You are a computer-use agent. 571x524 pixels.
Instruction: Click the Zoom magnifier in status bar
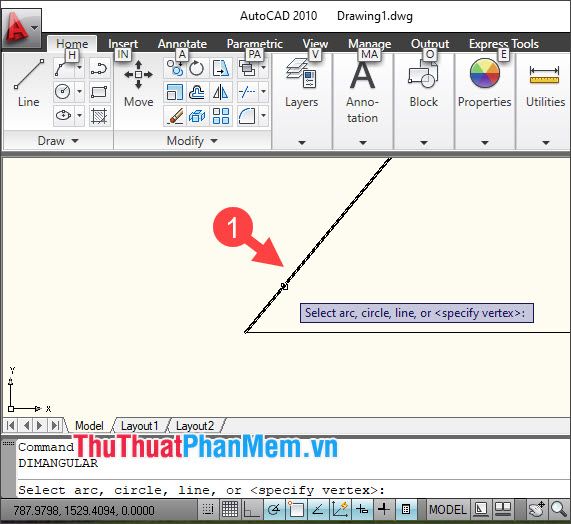click(559, 509)
